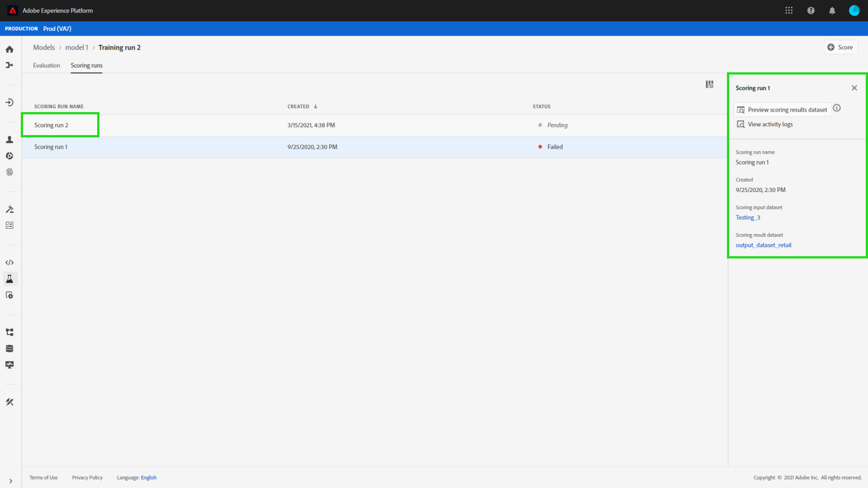Switch to the Evaluation tab
Image resolution: width=868 pixels, height=488 pixels.
(46, 66)
